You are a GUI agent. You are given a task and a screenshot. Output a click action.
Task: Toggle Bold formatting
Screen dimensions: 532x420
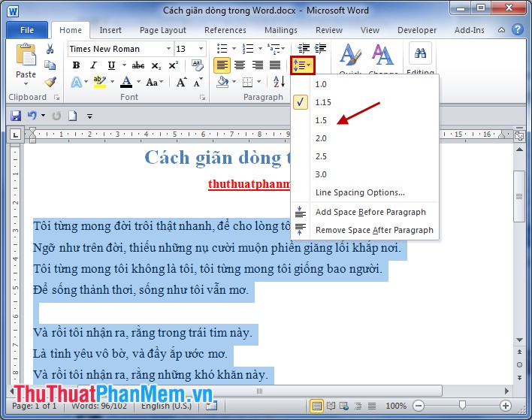point(77,65)
